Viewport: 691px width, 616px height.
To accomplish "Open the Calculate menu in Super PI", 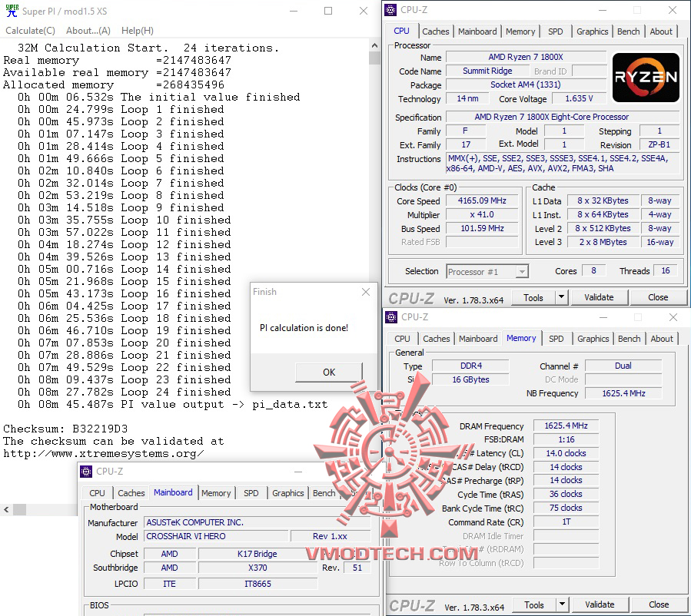I will [30, 30].
